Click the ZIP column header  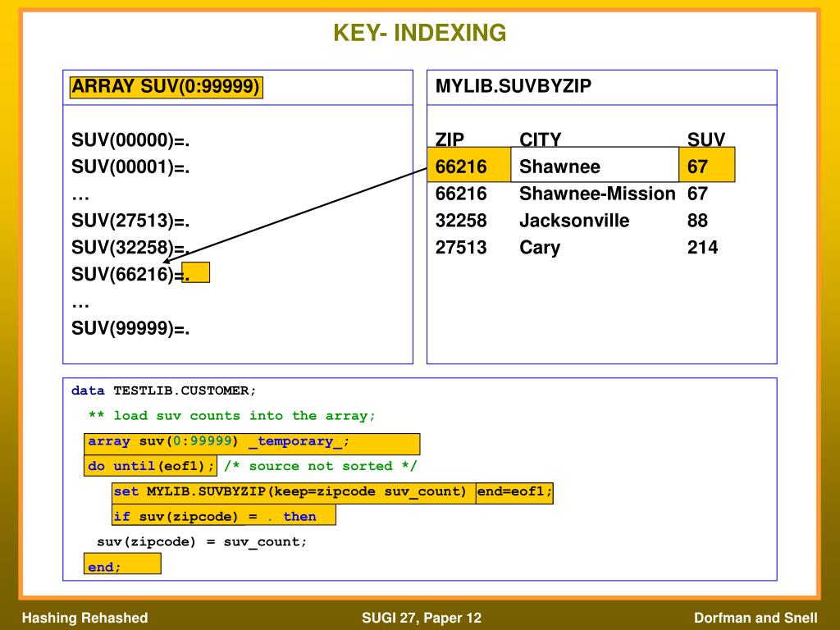click(x=450, y=139)
